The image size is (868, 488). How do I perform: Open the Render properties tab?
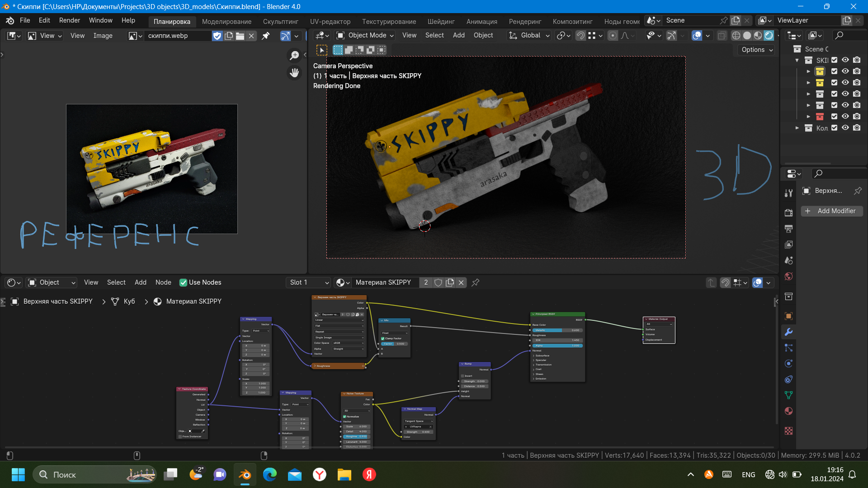click(x=789, y=212)
